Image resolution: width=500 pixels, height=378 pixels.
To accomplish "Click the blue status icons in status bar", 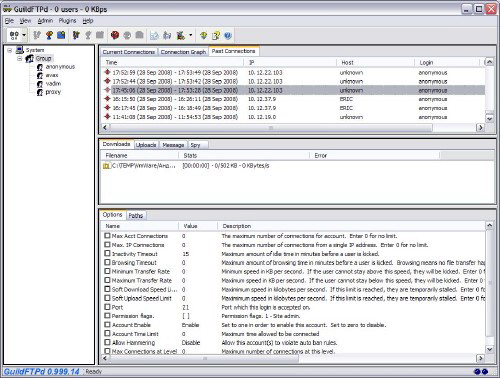I will click(x=481, y=372).
